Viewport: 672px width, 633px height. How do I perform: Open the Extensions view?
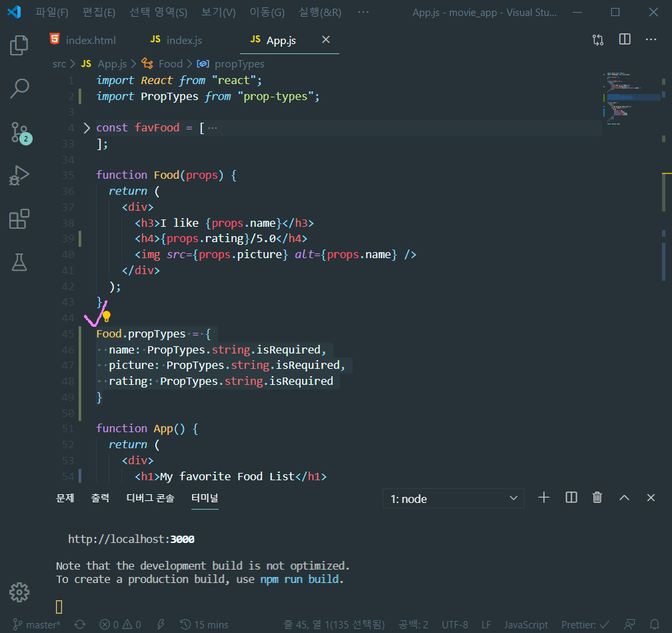[x=19, y=219]
